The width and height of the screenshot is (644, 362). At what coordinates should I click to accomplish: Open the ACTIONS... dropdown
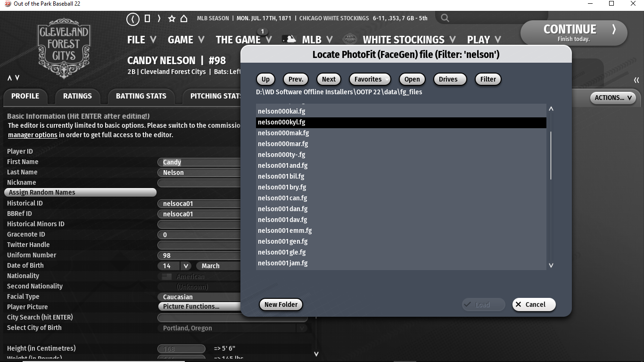[613, 98]
